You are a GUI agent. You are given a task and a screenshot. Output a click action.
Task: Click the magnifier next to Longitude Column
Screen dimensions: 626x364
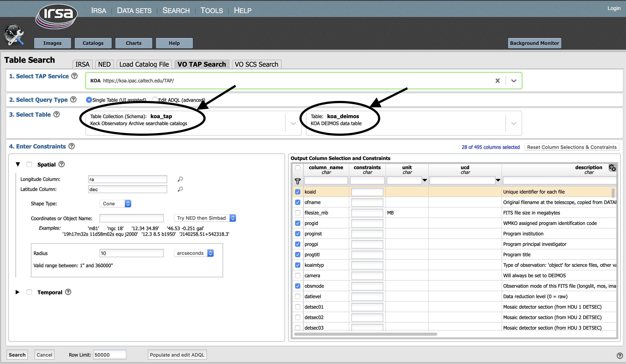point(180,179)
